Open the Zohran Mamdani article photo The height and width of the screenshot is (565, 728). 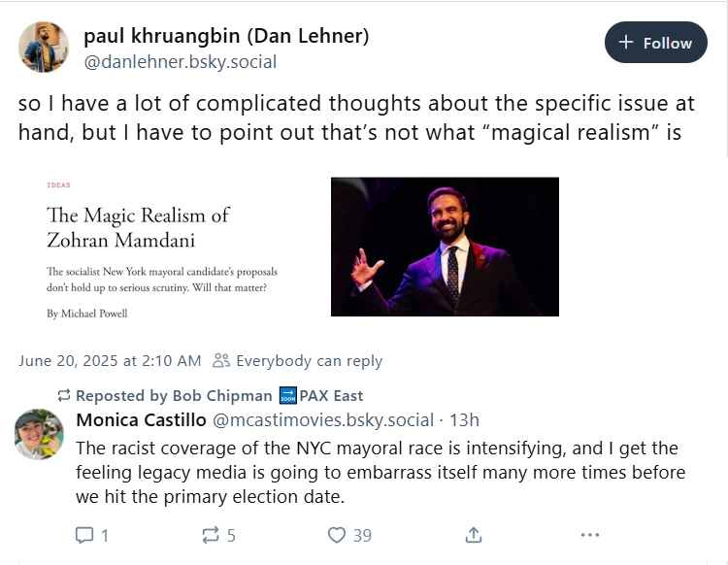tap(445, 247)
